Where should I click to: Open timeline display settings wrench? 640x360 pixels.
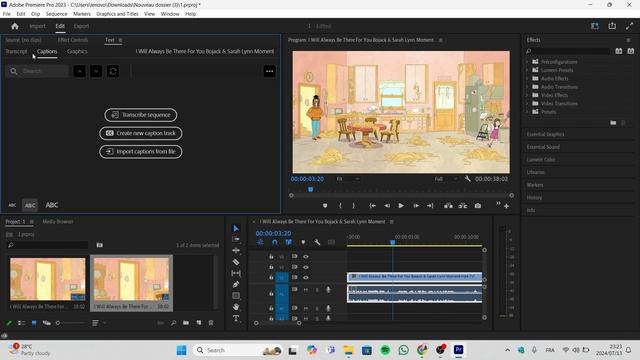(317, 242)
